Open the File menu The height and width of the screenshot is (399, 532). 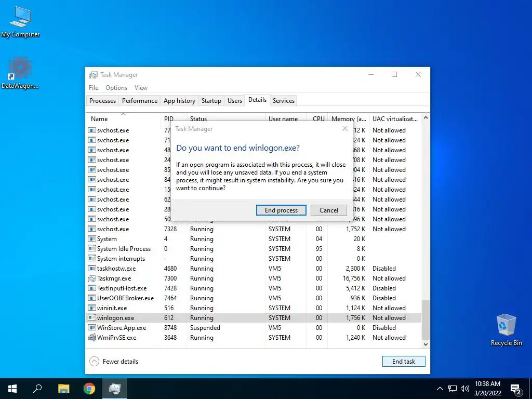coord(94,87)
